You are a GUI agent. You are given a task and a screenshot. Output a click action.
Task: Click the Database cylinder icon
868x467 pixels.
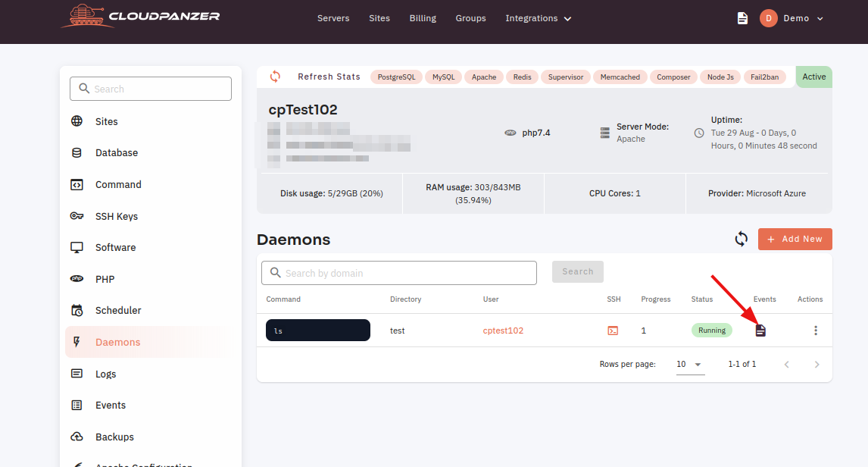[x=77, y=153]
